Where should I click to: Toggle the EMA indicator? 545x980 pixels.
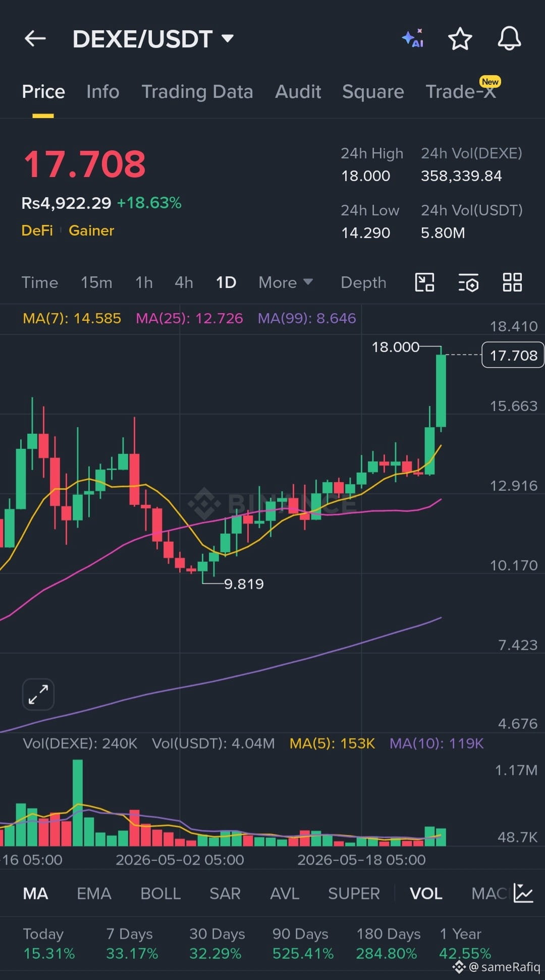[x=94, y=894]
